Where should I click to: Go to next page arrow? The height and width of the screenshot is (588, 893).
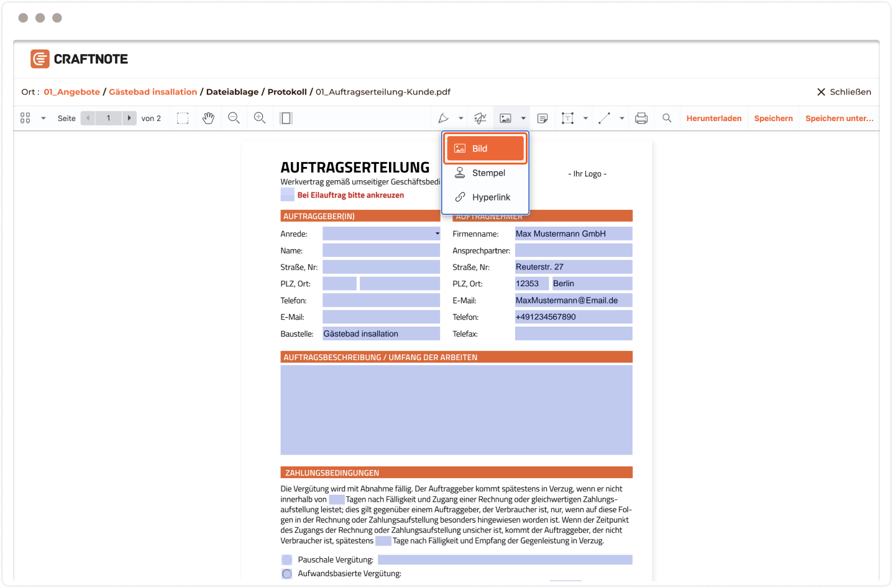[x=129, y=118]
